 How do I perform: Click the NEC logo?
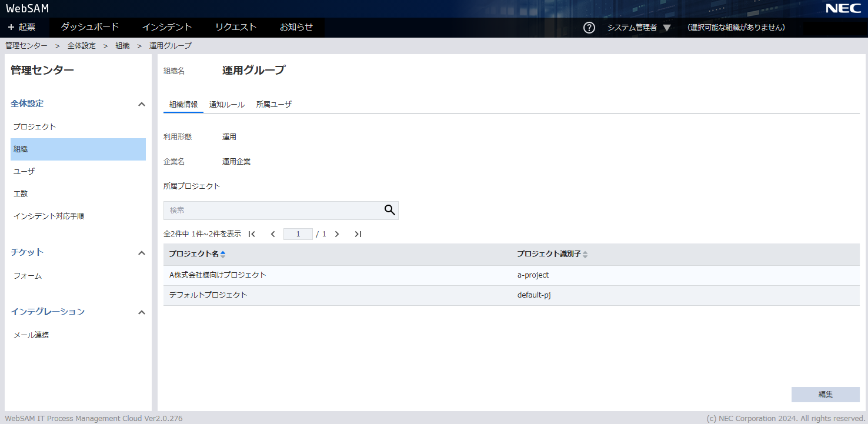(843, 8)
